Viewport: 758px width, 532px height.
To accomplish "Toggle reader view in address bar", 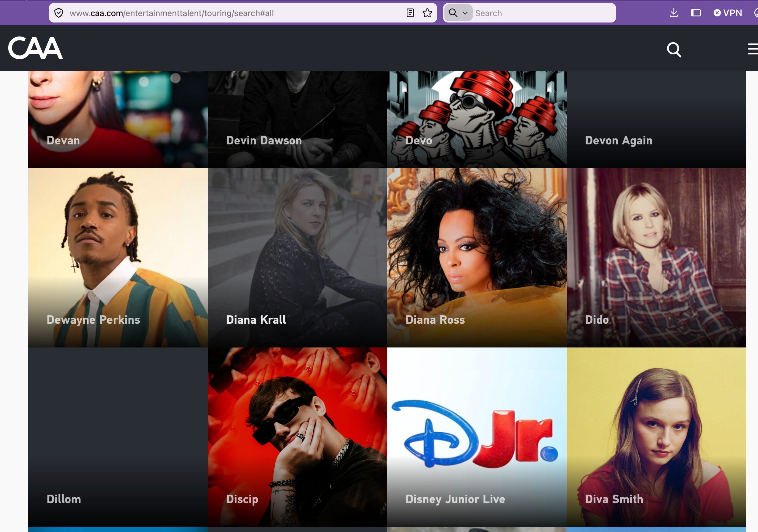I will 410,13.
